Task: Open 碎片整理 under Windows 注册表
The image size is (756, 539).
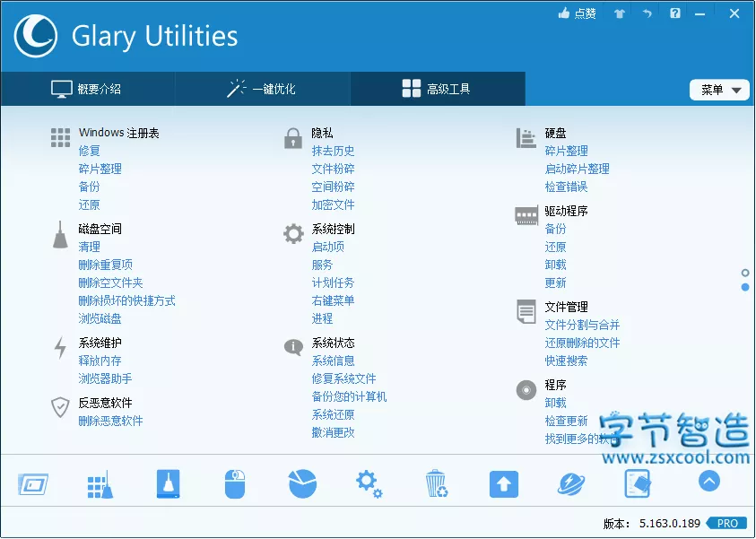Action: [100, 169]
